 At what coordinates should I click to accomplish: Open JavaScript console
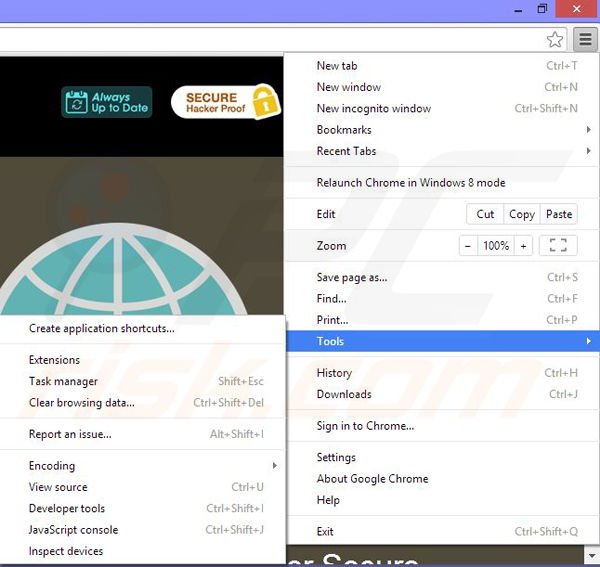(142, 530)
